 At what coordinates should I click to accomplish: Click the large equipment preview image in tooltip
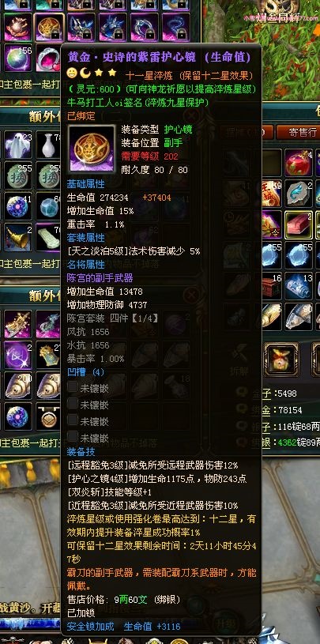pyautogui.click(x=91, y=149)
